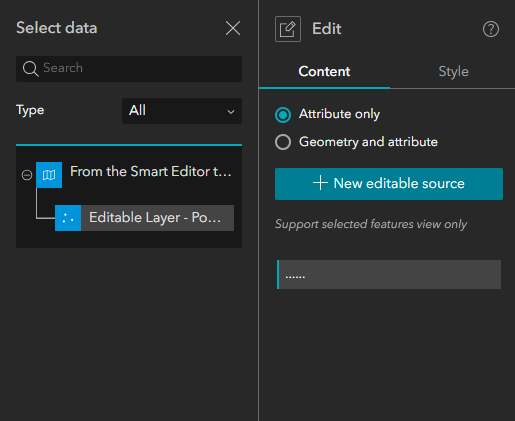
Task: Collapse the Smart Editor map node
Action: pyautogui.click(x=27, y=175)
